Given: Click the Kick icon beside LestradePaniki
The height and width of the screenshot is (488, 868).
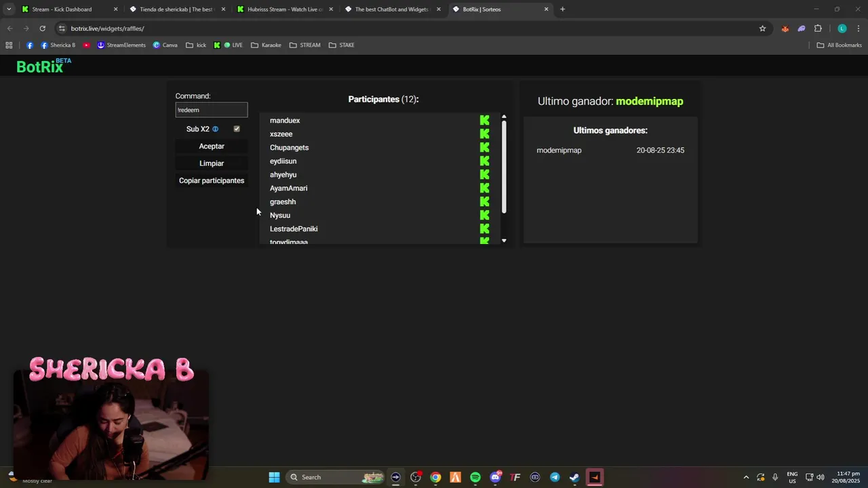Looking at the screenshot, I should (484, 229).
